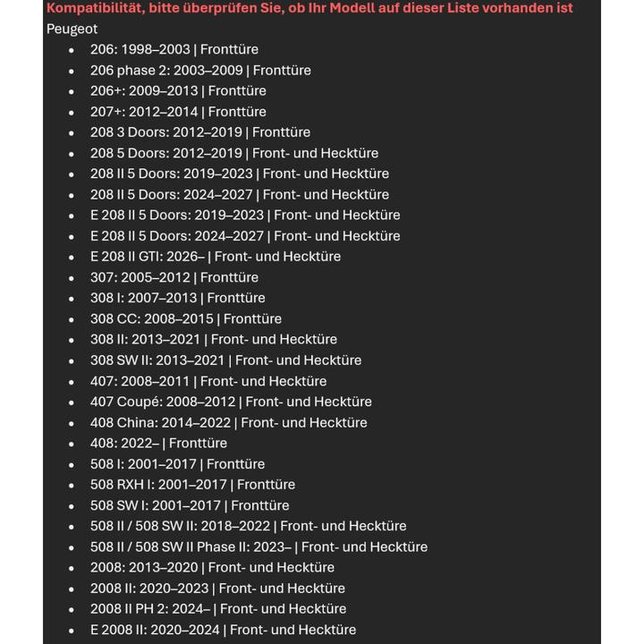Select 508 II / 508 SW II Phase II entry
The width and height of the screenshot is (644, 644).
258,547
